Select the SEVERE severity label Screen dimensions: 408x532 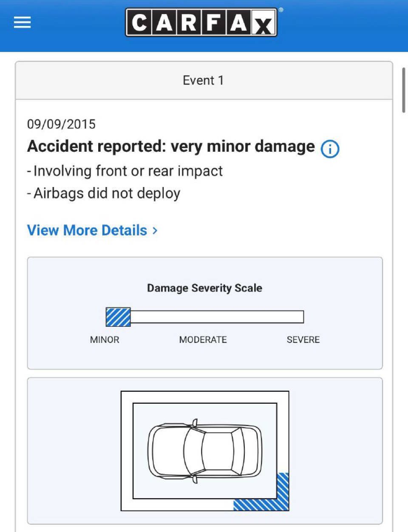coord(303,340)
